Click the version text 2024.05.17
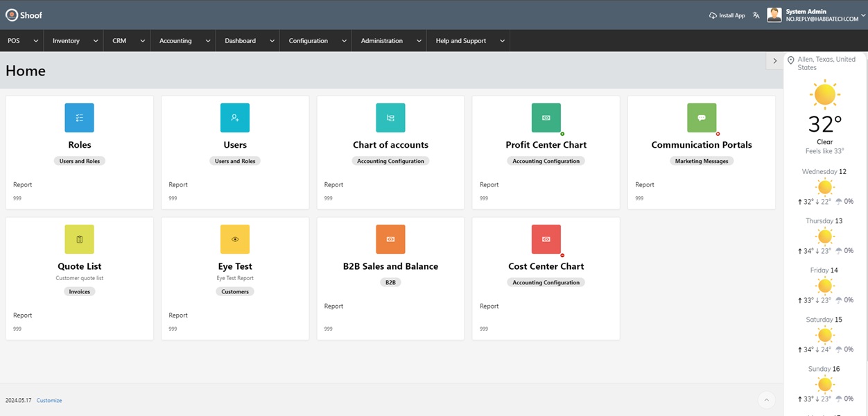Screen dimensions: 868x416 (x=19, y=400)
